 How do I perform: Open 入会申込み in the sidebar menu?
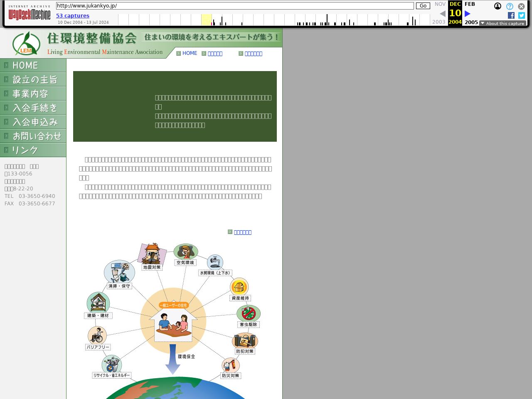(33, 122)
